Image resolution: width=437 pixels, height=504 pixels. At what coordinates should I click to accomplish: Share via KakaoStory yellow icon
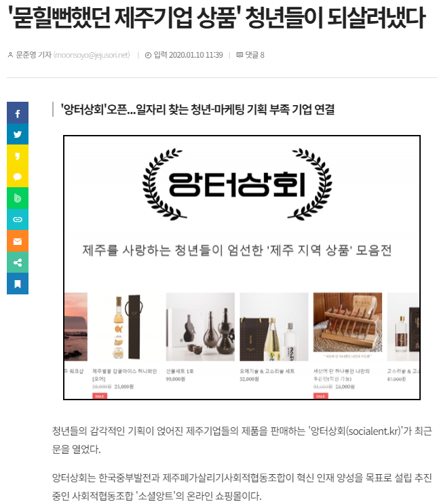pos(18,155)
